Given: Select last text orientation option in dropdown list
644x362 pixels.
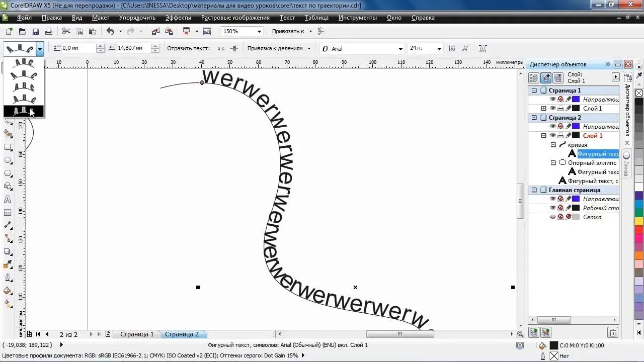Looking at the screenshot, I should pos(24,111).
